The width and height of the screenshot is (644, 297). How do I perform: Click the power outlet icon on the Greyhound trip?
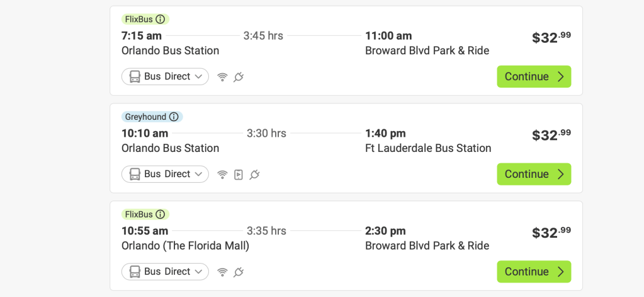255,175
